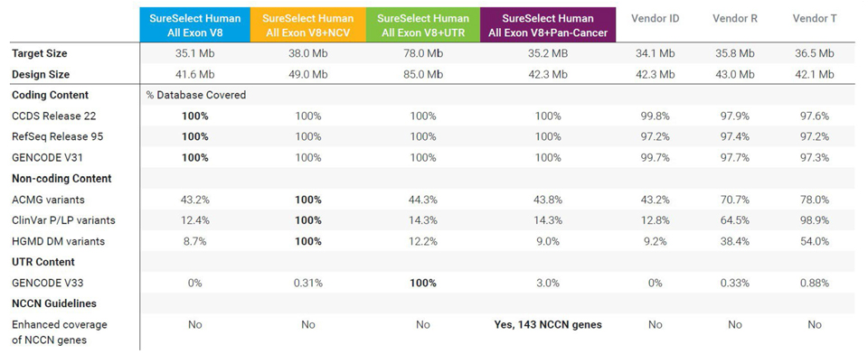Click the CCDS Release 22 row label
The height and width of the screenshot is (354, 868).
[x=53, y=116]
